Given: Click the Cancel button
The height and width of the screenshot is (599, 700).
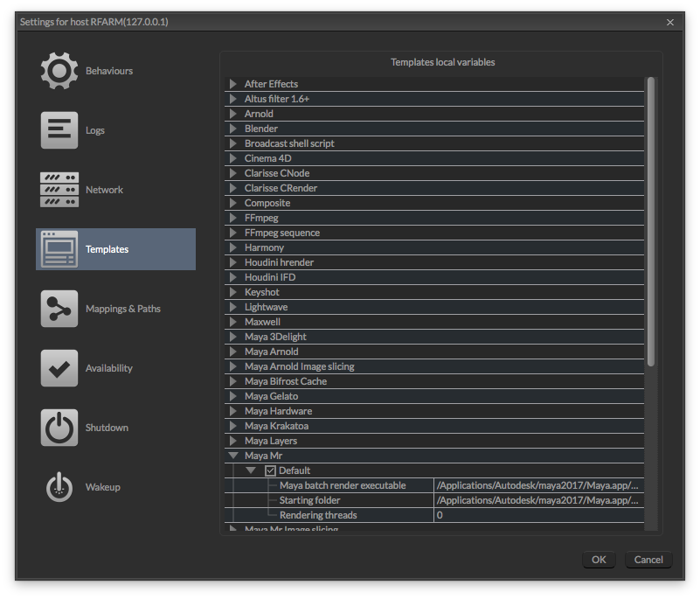Looking at the screenshot, I should click(x=648, y=560).
